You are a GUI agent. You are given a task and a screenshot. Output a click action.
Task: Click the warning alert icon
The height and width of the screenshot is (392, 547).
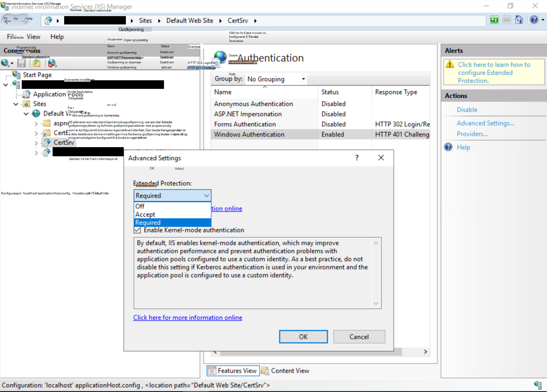450,64
